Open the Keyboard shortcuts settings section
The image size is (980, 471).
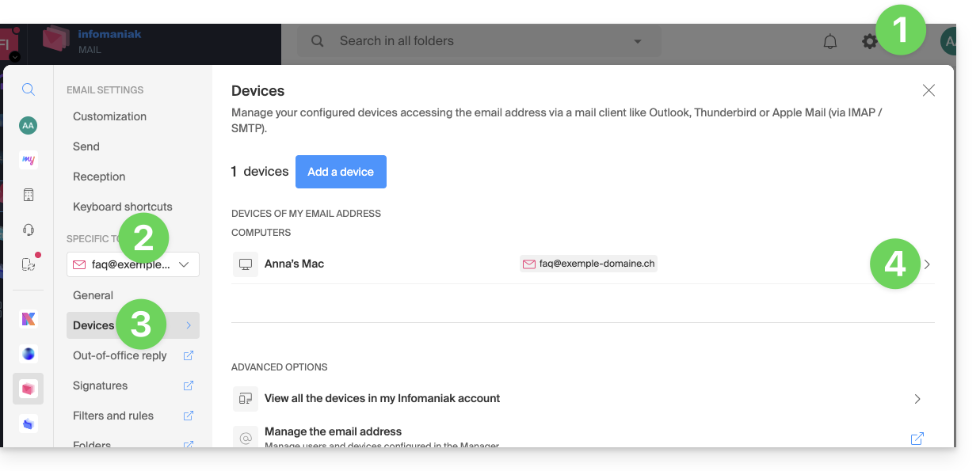122,207
